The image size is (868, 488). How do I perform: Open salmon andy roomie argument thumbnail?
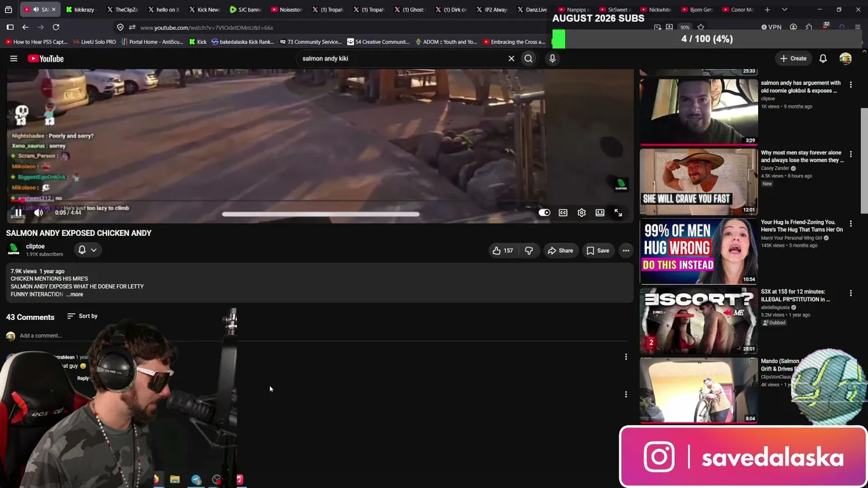coord(698,112)
